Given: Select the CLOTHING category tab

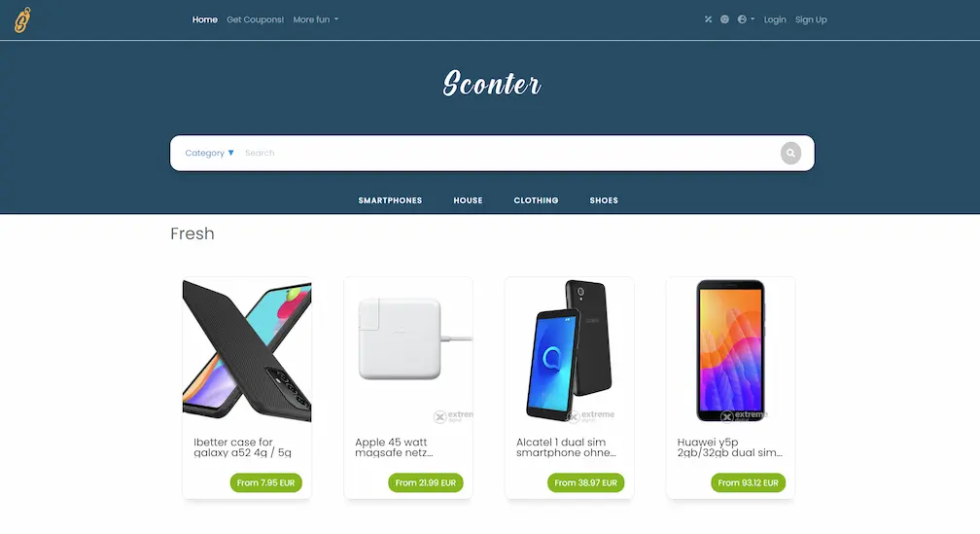Looking at the screenshot, I should [537, 200].
